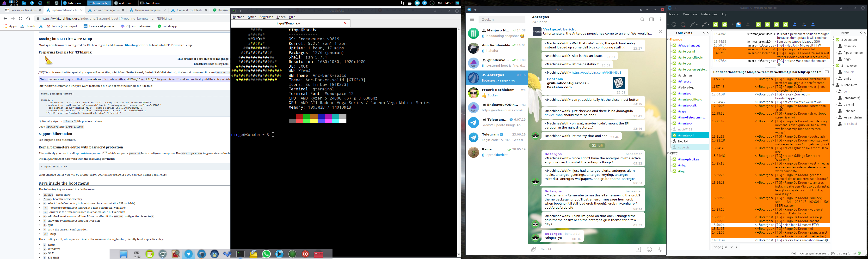
Task: Toggle the topic line editor button in Quassel
Action: coord(826,72)
